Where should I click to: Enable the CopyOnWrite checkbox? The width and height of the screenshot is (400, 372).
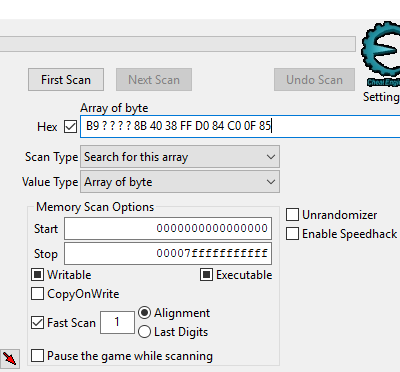coord(37,294)
